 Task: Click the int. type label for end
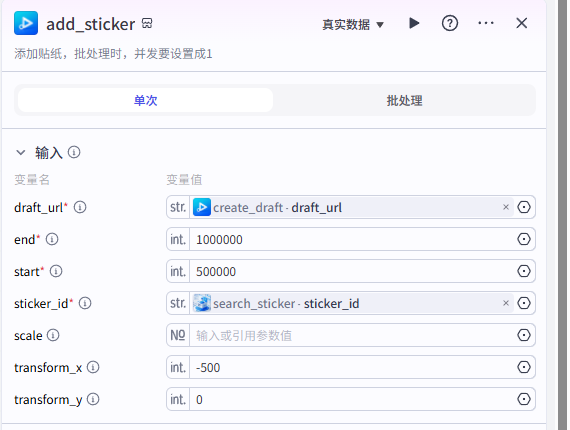click(178, 239)
